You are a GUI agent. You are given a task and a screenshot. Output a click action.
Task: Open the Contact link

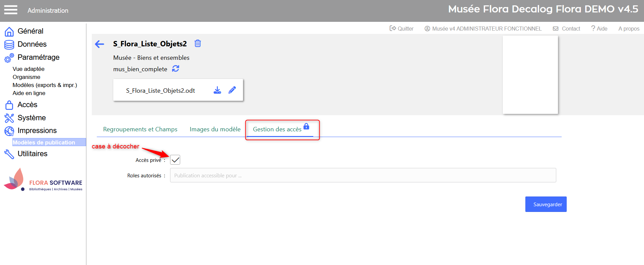click(x=567, y=29)
